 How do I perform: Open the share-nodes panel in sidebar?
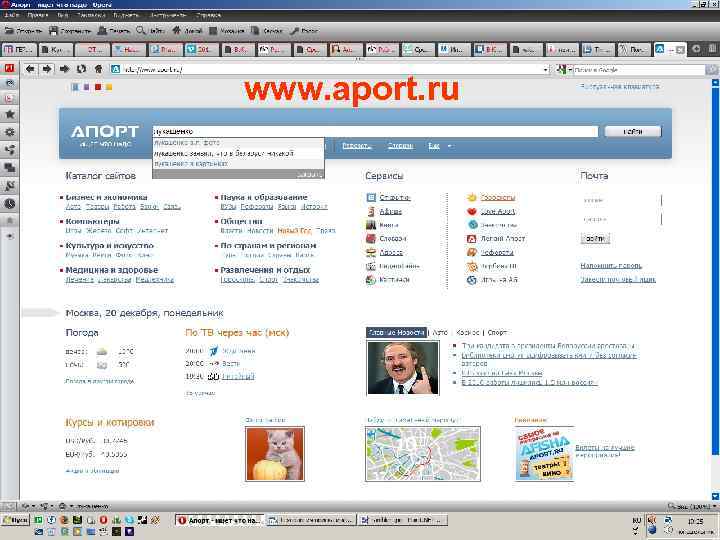click(10, 150)
